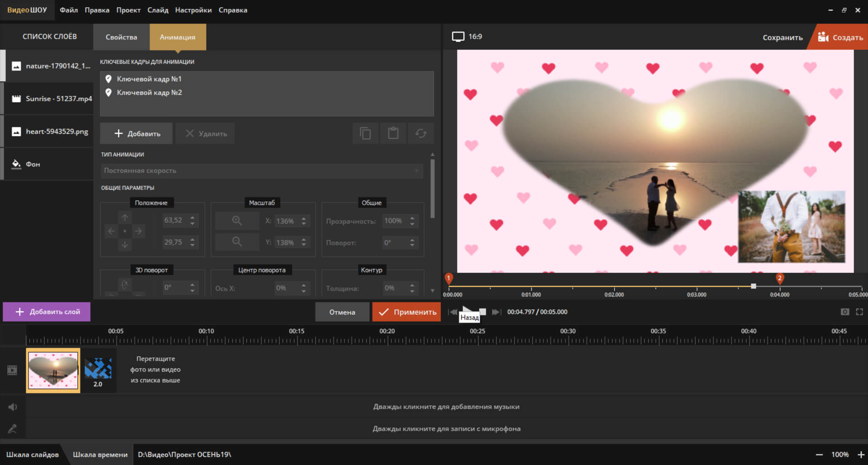Adjust the position value 29,75 stepper
Screen dimensions: 868x465
coord(193,243)
